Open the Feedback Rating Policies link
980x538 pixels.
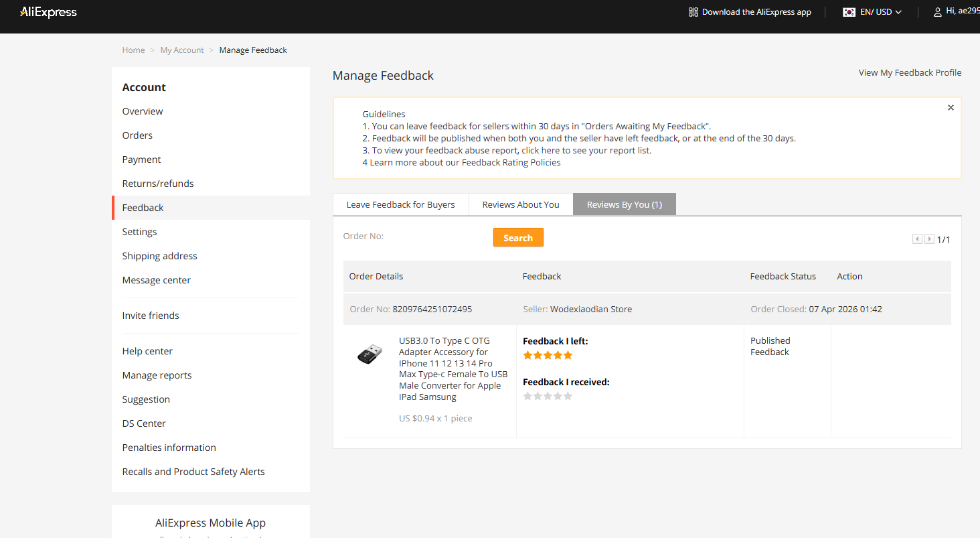tap(511, 162)
